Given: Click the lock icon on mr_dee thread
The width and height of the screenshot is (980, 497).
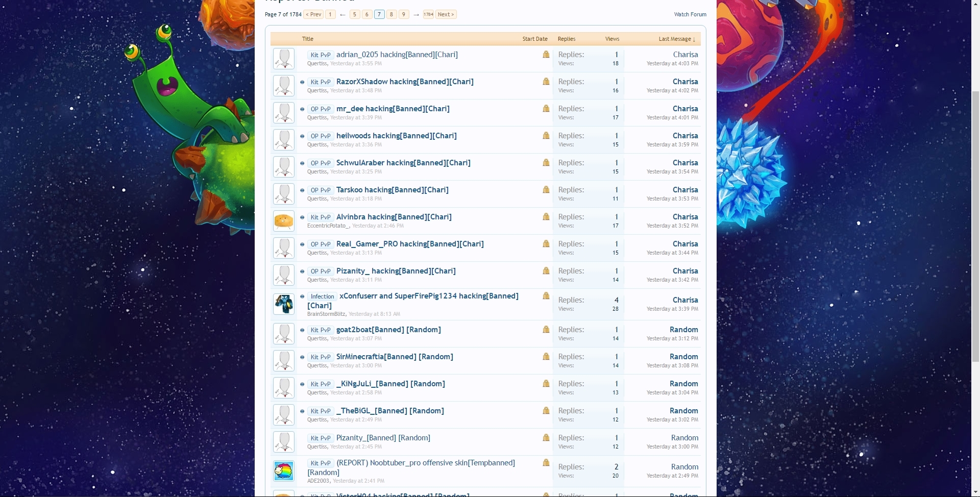Looking at the screenshot, I should 546,108.
